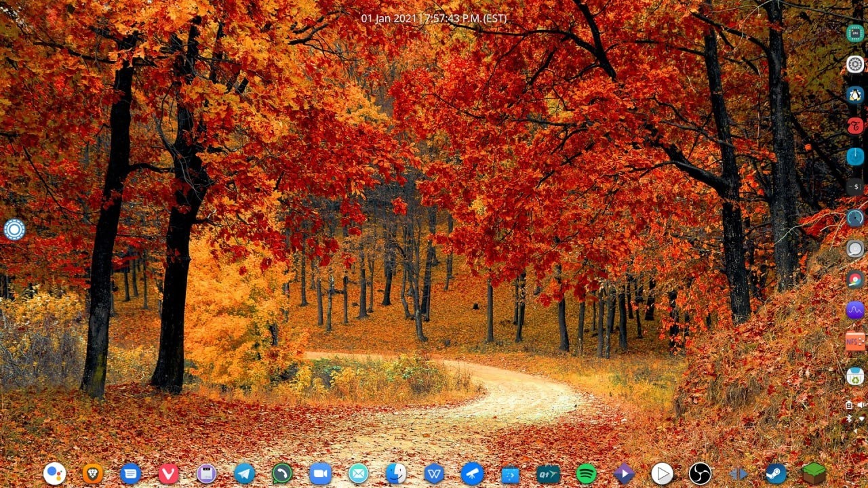The image size is (868, 488).
Task: Launch Steam from the dock
Action: pos(776,473)
